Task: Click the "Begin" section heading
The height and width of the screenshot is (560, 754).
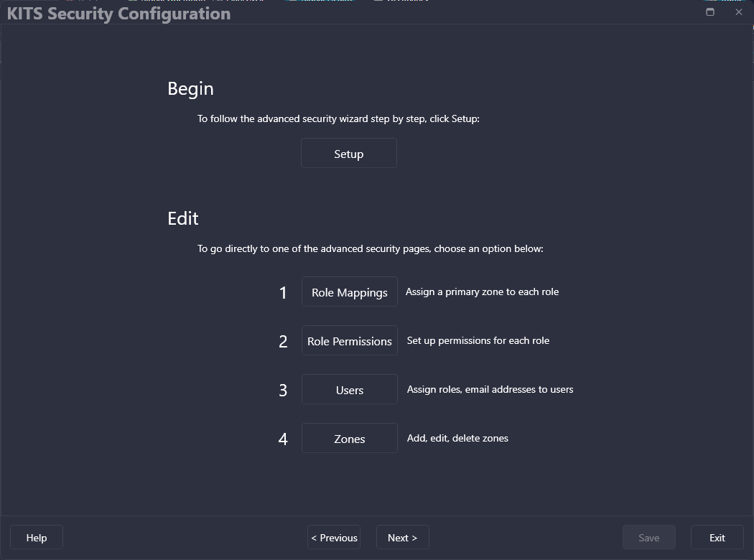Action: point(190,88)
